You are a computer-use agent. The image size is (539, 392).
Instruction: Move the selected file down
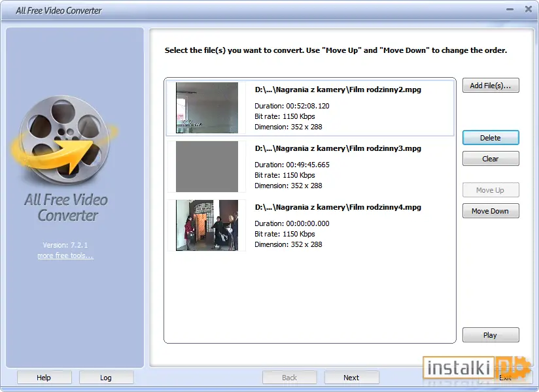[491, 211]
